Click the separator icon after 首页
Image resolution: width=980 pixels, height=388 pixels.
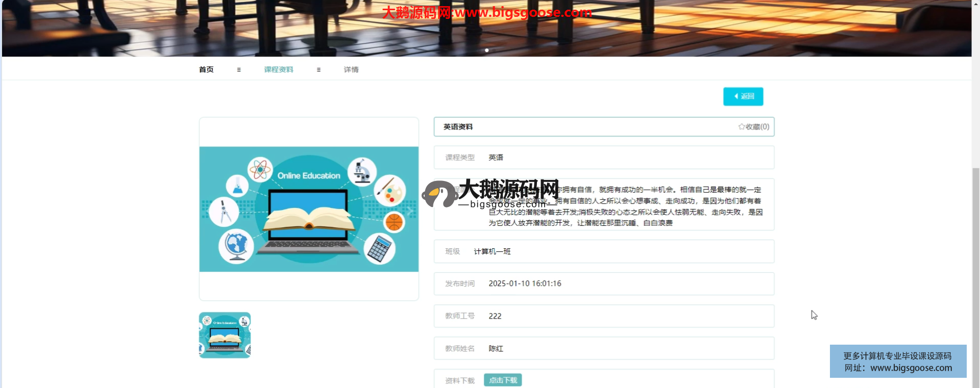tap(239, 70)
